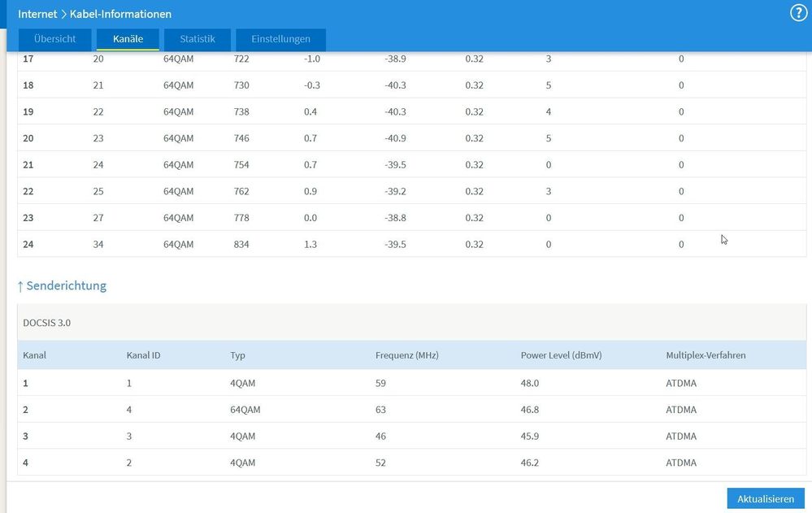Click the 64QAM type in upstream channel 2

[245, 410]
